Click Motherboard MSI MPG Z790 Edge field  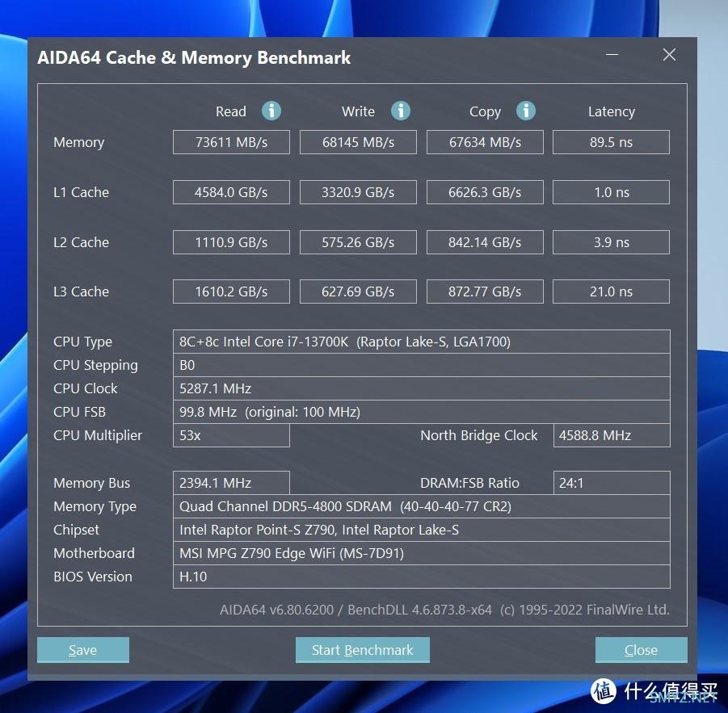pos(422,553)
